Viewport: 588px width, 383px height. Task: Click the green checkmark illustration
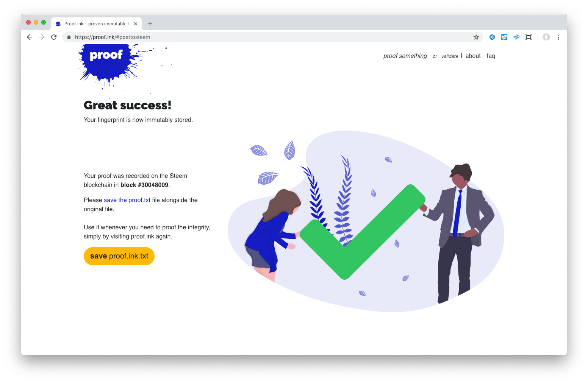click(362, 232)
